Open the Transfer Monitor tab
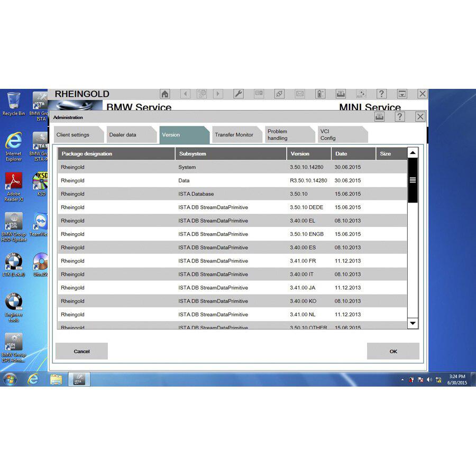The width and height of the screenshot is (476, 476). (236, 135)
